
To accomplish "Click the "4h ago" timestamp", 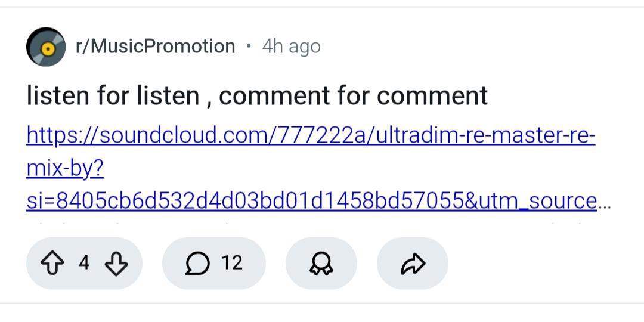I will (x=291, y=47).
